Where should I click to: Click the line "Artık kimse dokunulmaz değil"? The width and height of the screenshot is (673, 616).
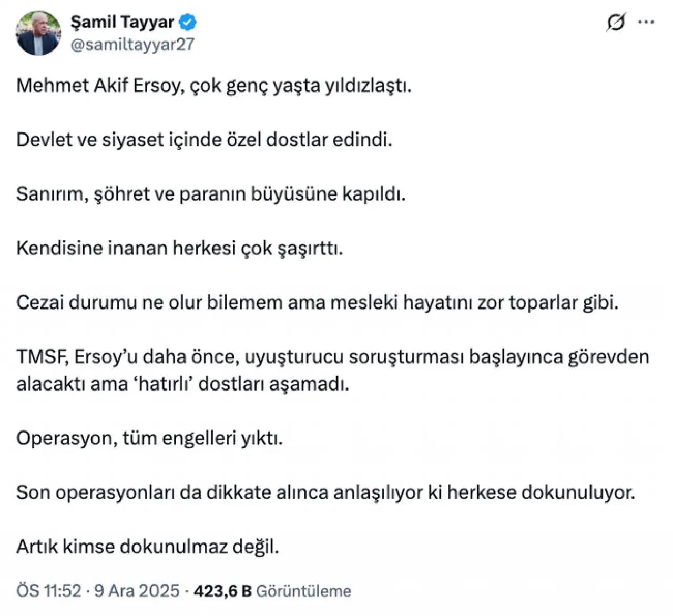pos(147,547)
